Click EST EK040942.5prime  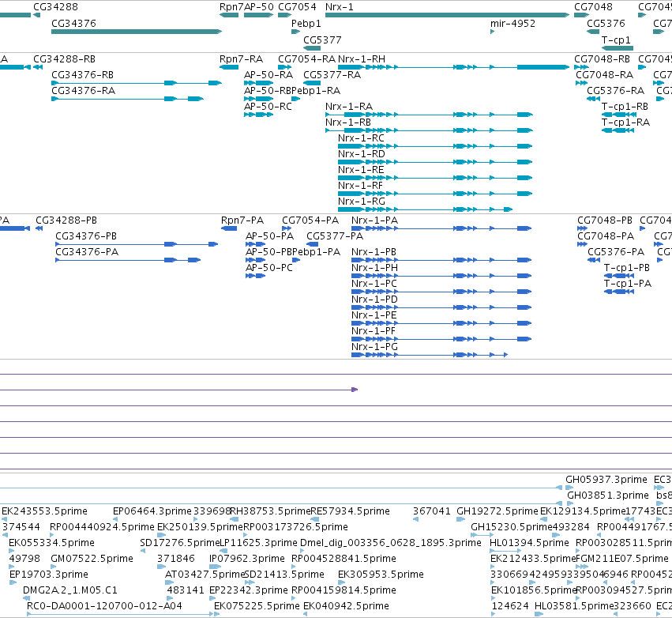click(347, 606)
